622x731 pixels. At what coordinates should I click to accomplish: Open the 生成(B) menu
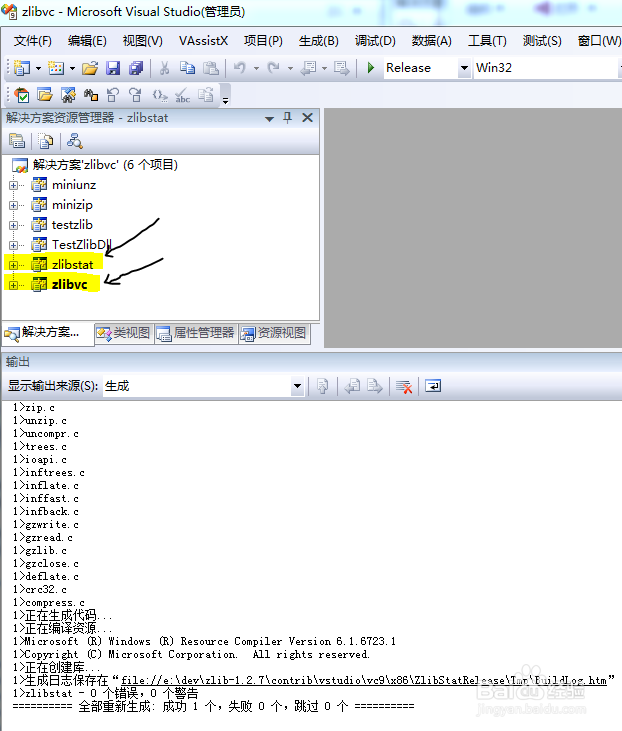click(318, 41)
